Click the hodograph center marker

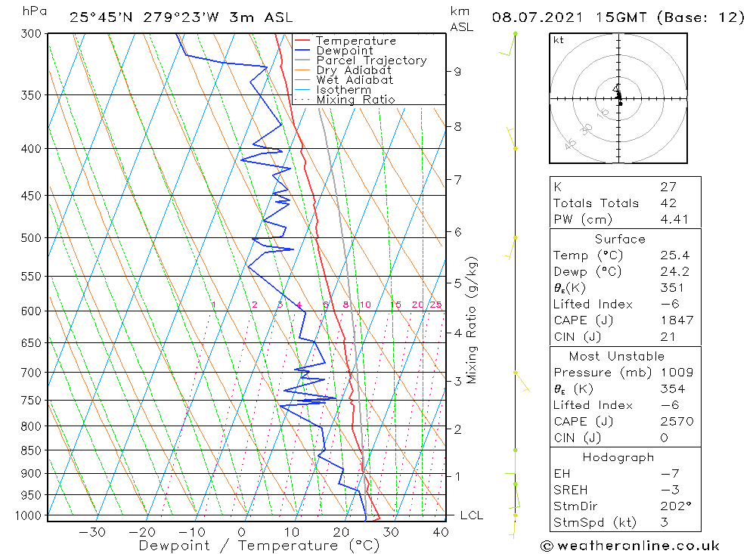click(618, 98)
